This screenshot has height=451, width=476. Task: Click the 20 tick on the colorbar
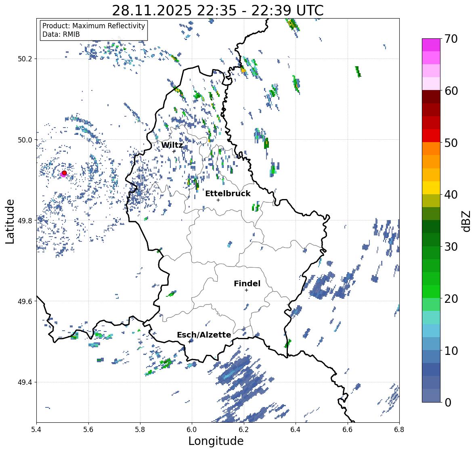[451, 299]
